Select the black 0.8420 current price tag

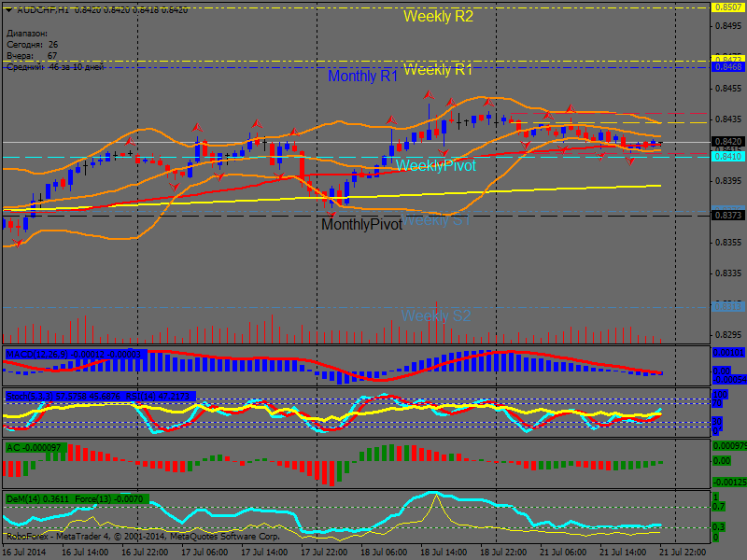[x=728, y=142]
